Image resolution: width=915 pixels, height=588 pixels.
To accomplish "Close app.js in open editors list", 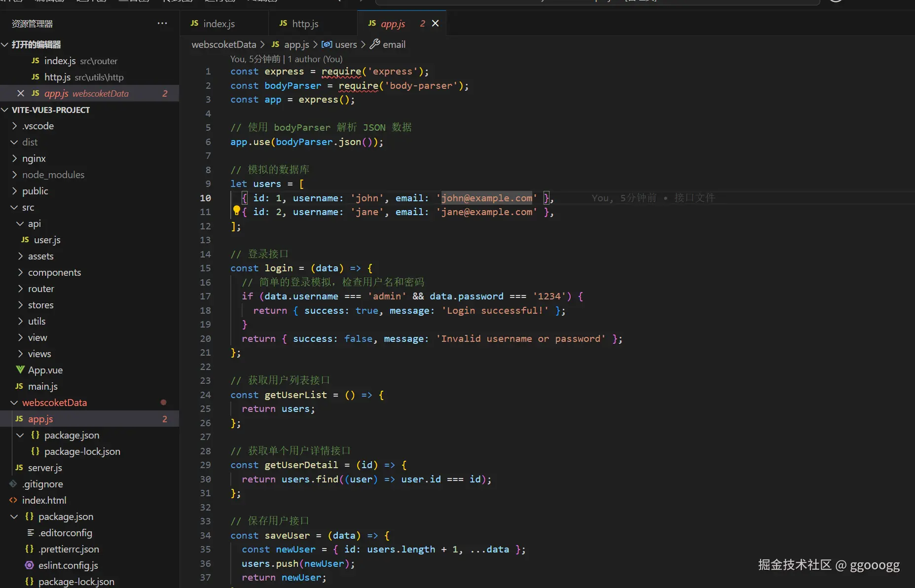I will click(x=21, y=93).
